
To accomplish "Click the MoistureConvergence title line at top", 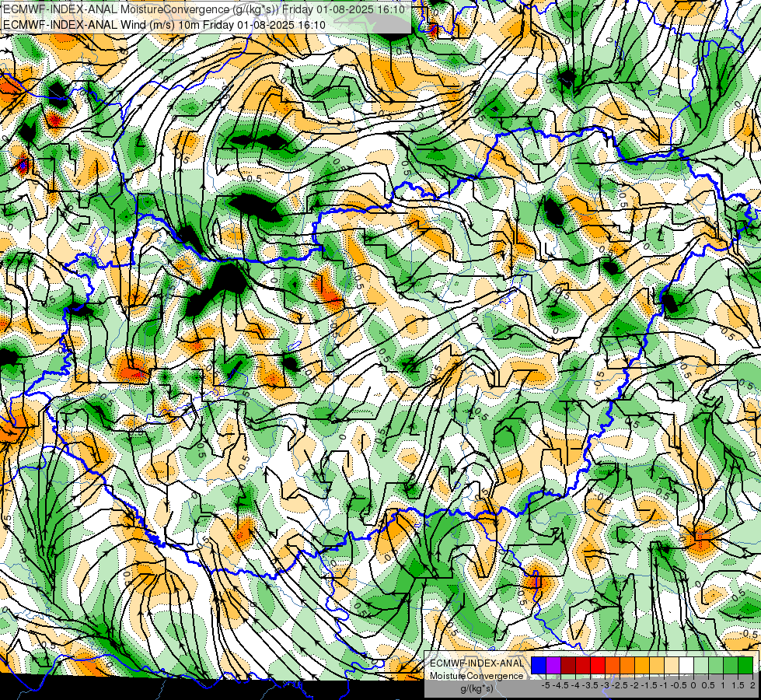I will click(x=204, y=9).
